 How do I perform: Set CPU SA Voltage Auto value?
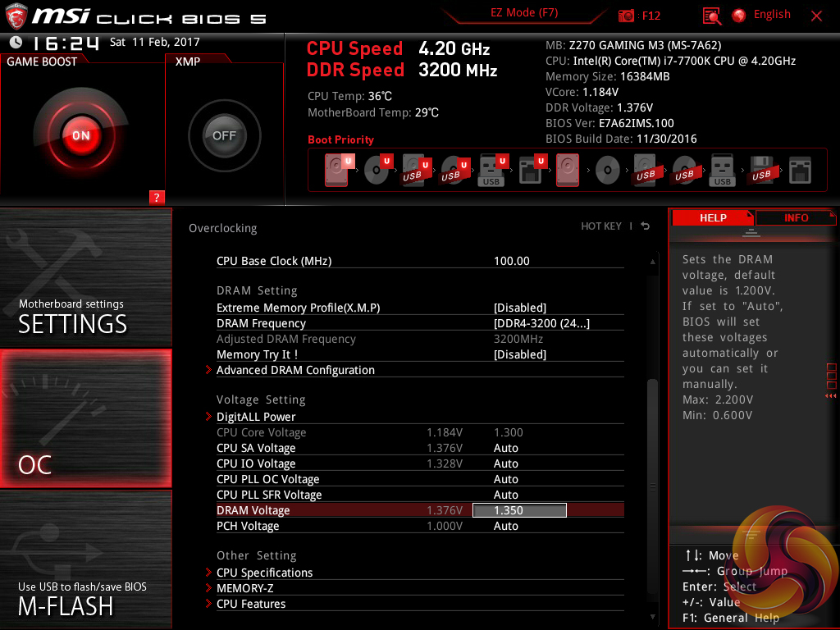[x=505, y=448]
